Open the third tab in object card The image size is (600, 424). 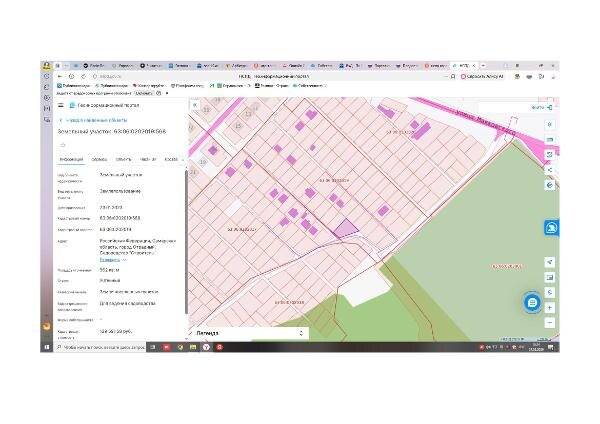click(124, 159)
